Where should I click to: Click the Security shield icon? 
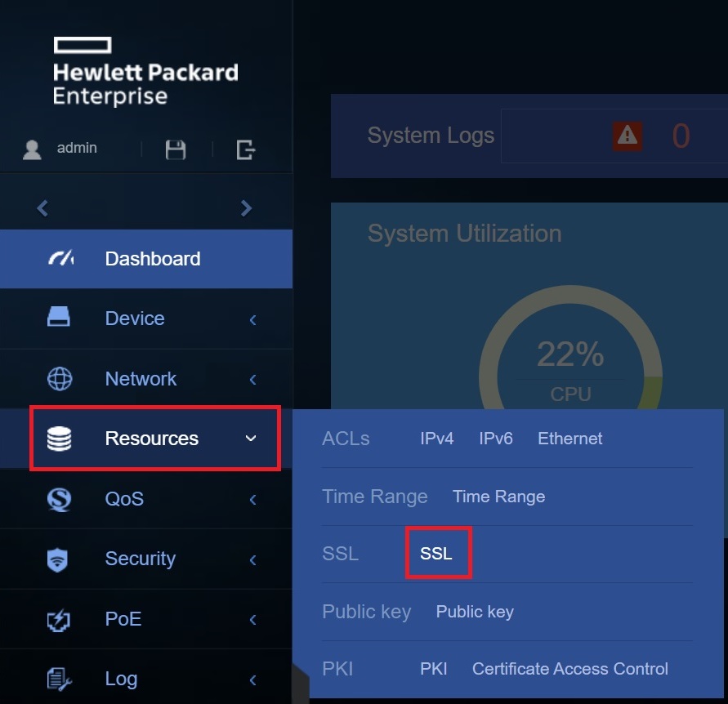(x=57, y=559)
